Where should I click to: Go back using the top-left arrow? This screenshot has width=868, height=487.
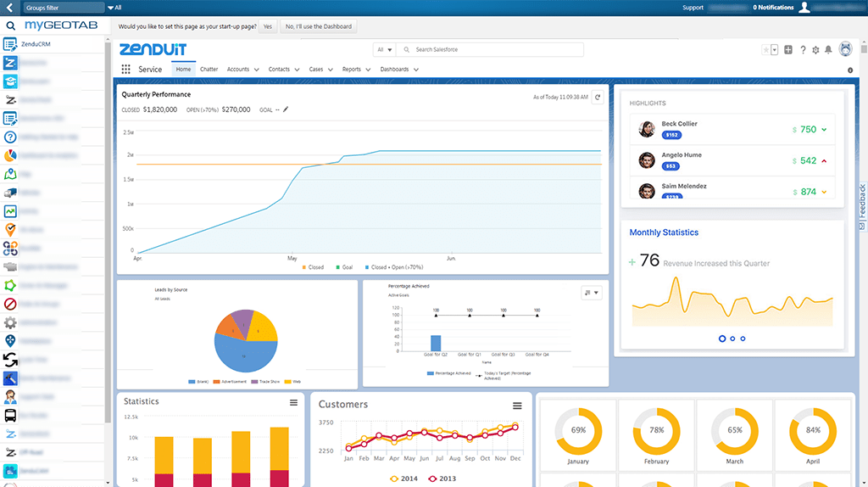9,8
